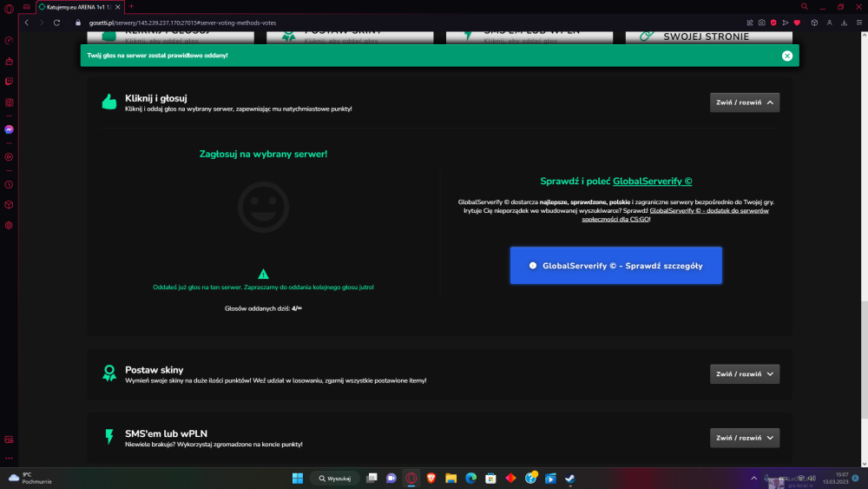This screenshot has width=868, height=489.
Task: Go back to the previous page
Action: tap(27, 23)
